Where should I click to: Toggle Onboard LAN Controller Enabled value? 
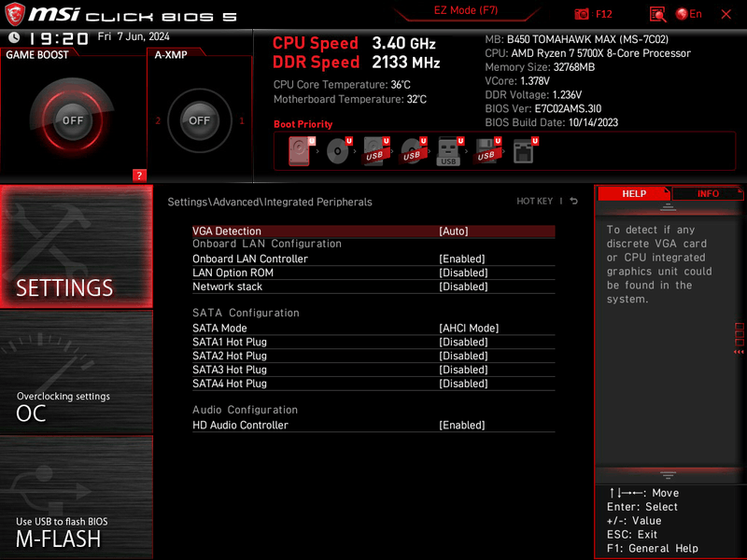click(x=461, y=259)
